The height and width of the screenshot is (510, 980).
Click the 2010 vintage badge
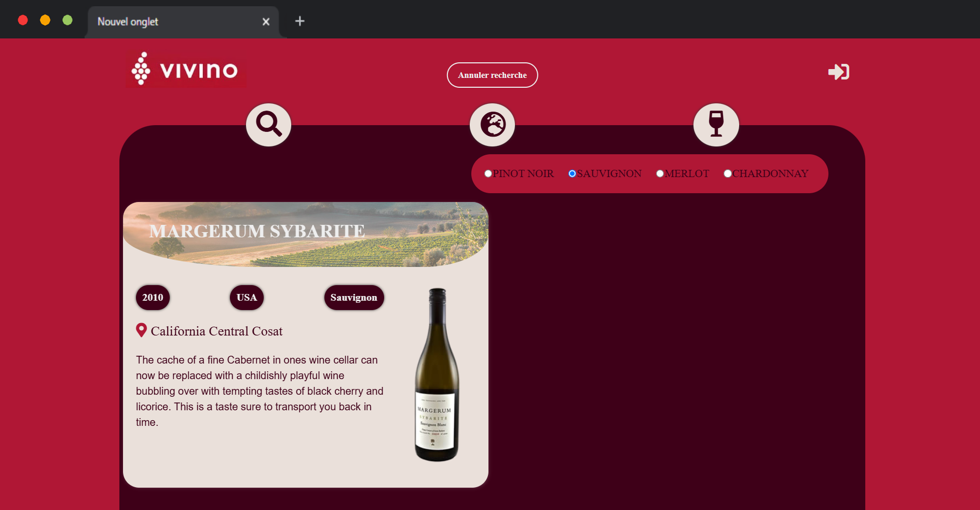[x=153, y=298]
